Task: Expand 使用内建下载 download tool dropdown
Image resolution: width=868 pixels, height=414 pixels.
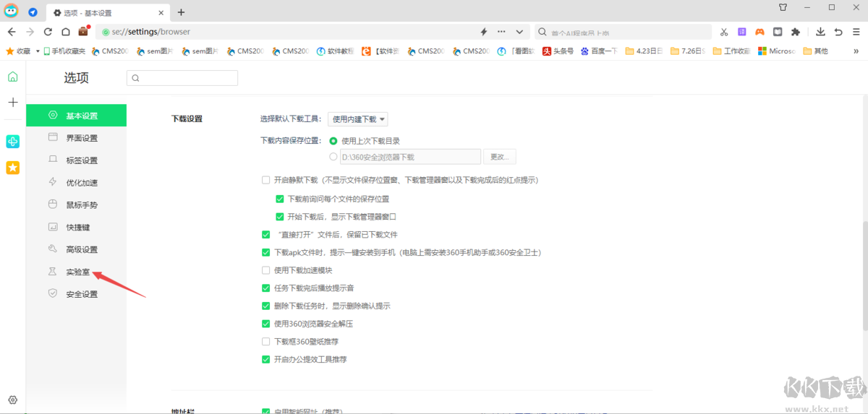Action: point(358,119)
